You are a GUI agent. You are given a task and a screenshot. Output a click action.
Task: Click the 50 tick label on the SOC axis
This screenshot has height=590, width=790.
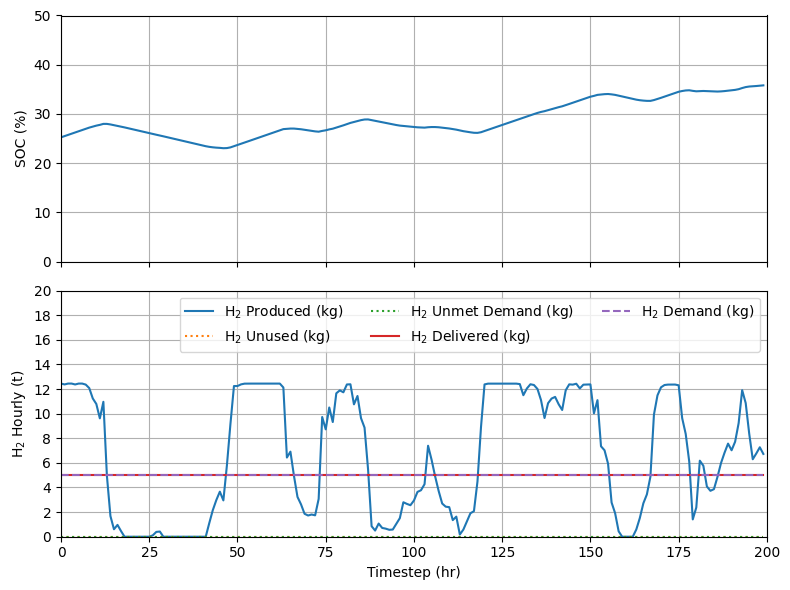pyautogui.click(x=43, y=17)
